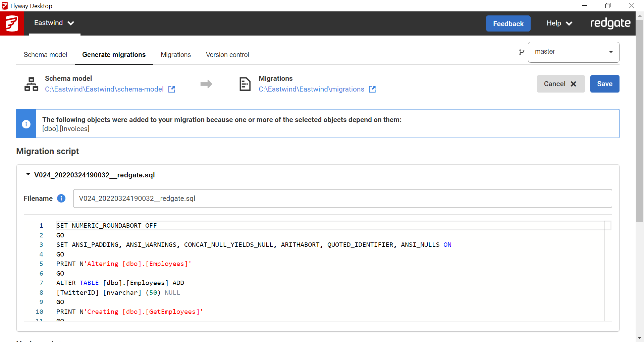The height and width of the screenshot is (342, 644).
Task: Collapse the V024 redgate.sql script section
Action: click(28, 175)
